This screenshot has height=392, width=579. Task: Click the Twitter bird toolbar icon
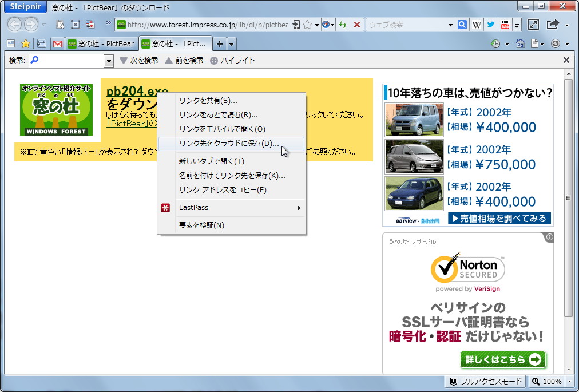[490, 25]
